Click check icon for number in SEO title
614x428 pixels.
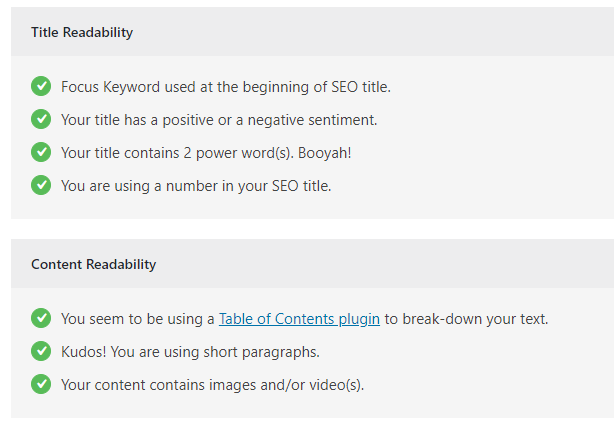click(x=41, y=185)
